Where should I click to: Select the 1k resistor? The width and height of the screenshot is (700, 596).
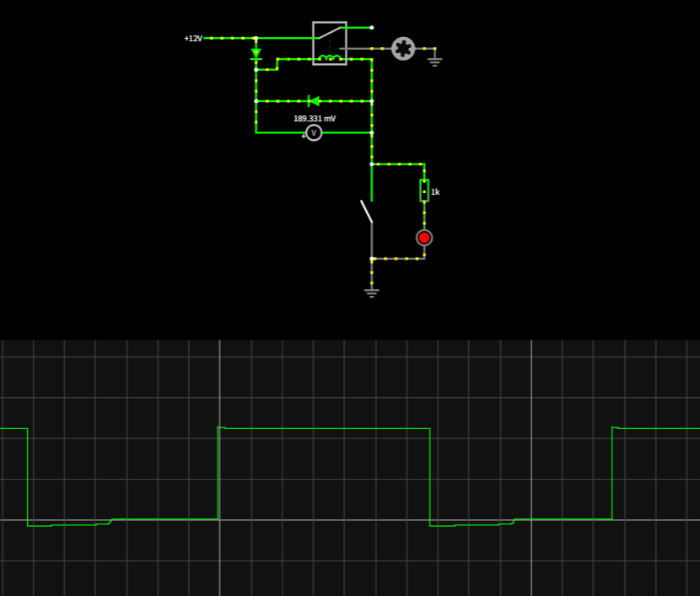pos(424,191)
